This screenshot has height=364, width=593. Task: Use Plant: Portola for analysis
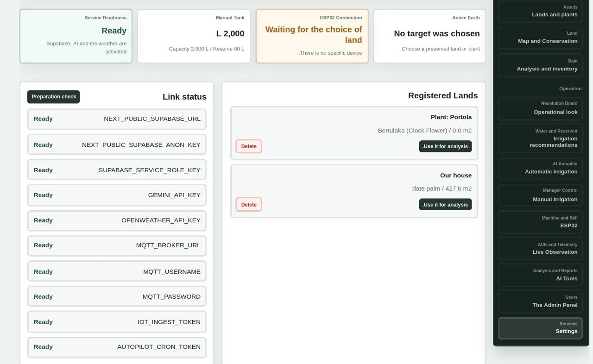click(x=445, y=146)
